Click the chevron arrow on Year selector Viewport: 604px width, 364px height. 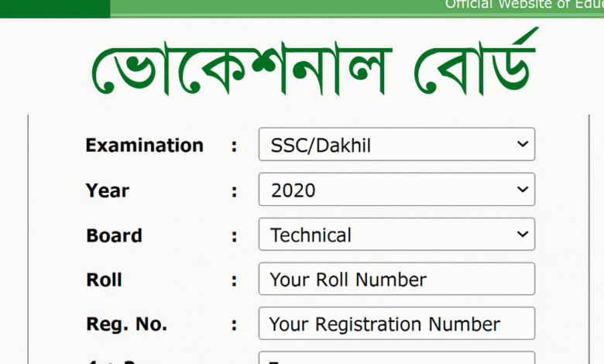(523, 189)
